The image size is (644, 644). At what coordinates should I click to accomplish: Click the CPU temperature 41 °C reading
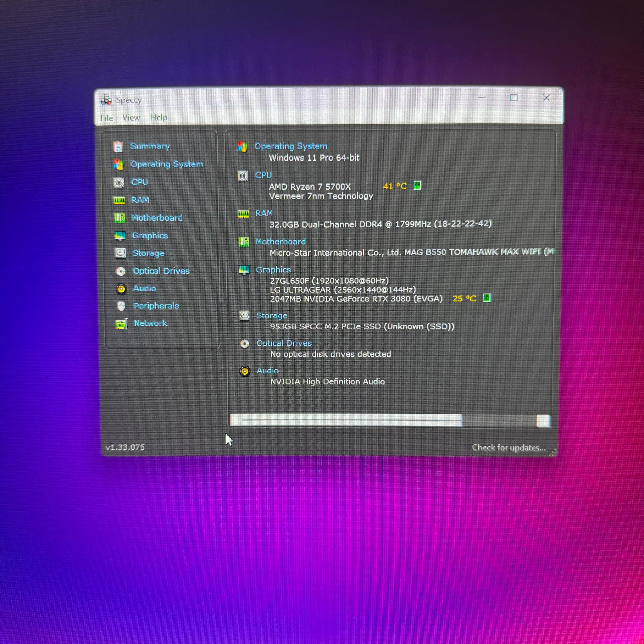[x=395, y=186]
